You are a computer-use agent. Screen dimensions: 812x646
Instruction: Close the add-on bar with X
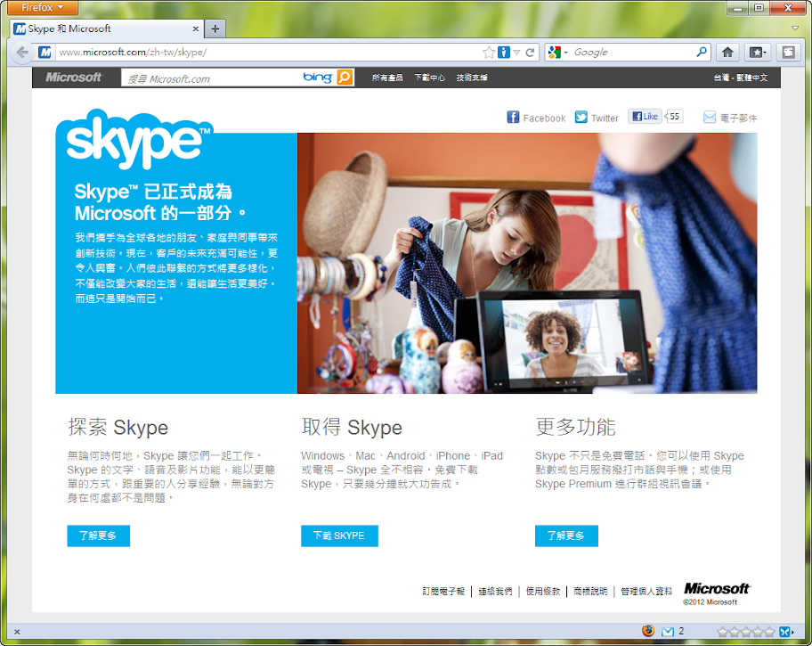pyautogui.click(x=17, y=632)
